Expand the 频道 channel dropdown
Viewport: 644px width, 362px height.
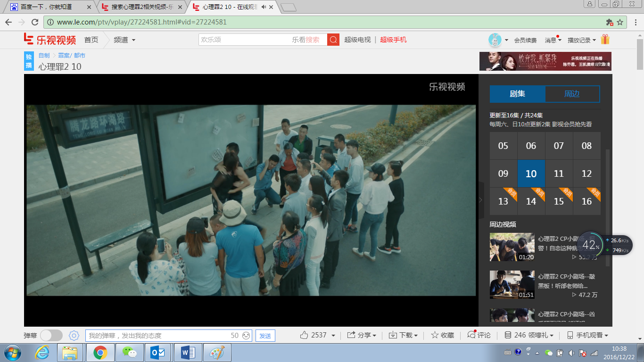click(x=124, y=40)
